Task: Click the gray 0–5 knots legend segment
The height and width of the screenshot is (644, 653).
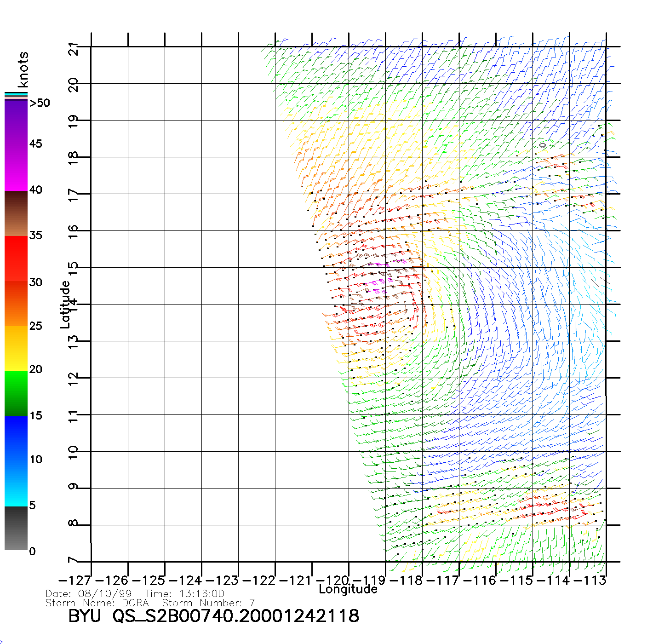Action: point(16,528)
